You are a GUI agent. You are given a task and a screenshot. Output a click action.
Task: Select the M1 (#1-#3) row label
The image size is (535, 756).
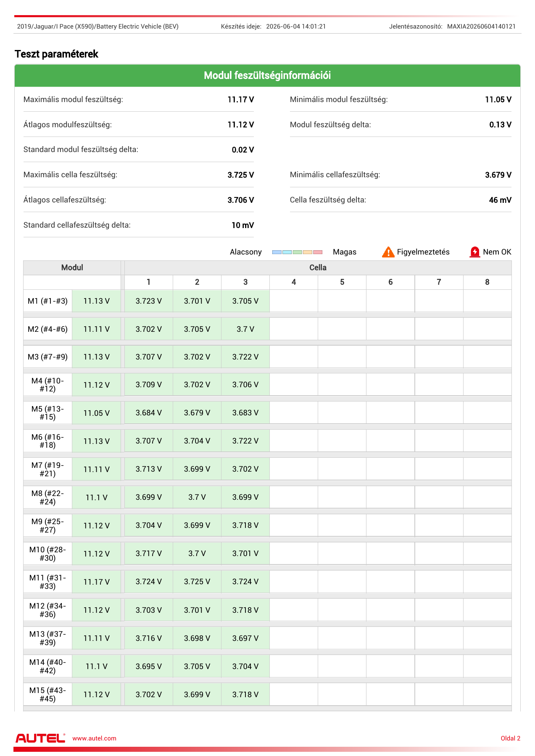tap(48, 301)
